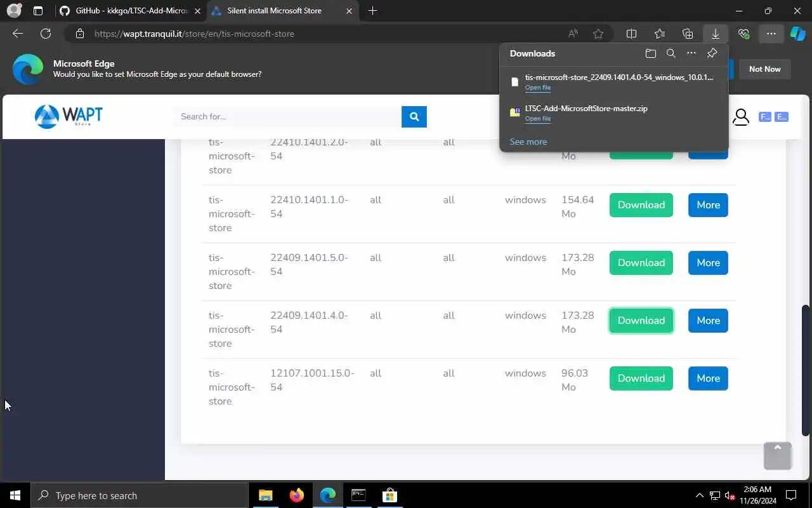Click the scroll to top button
Image resolution: width=812 pixels, height=508 pixels.
pos(778,456)
